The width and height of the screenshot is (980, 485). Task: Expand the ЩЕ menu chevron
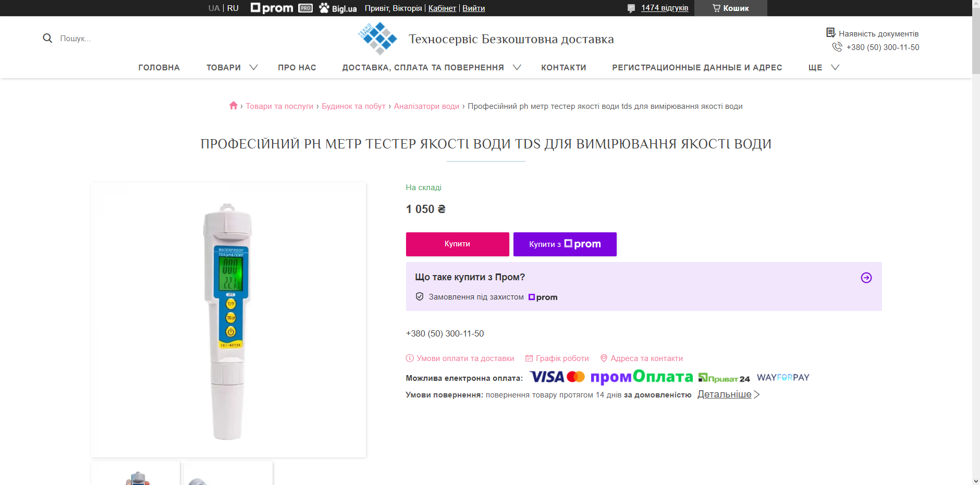pyautogui.click(x=835, y=67)
